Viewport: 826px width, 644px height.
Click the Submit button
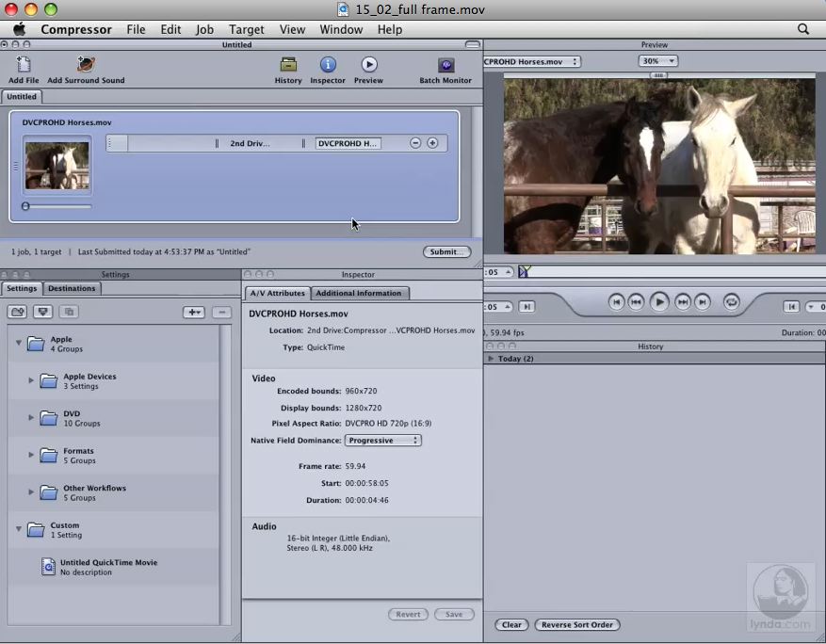pos(446,252)
